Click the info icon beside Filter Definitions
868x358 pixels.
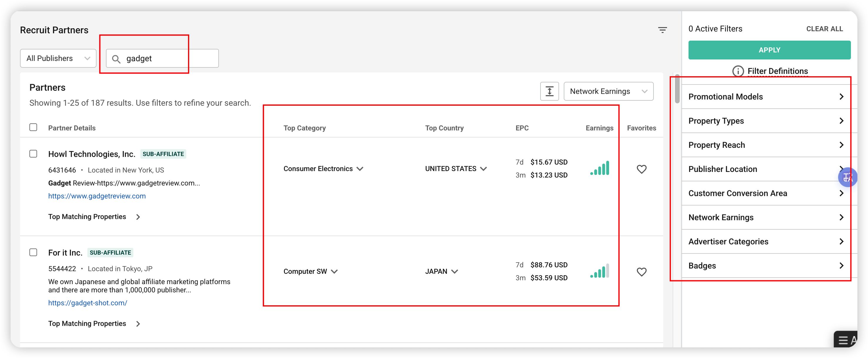pos(738,71)
